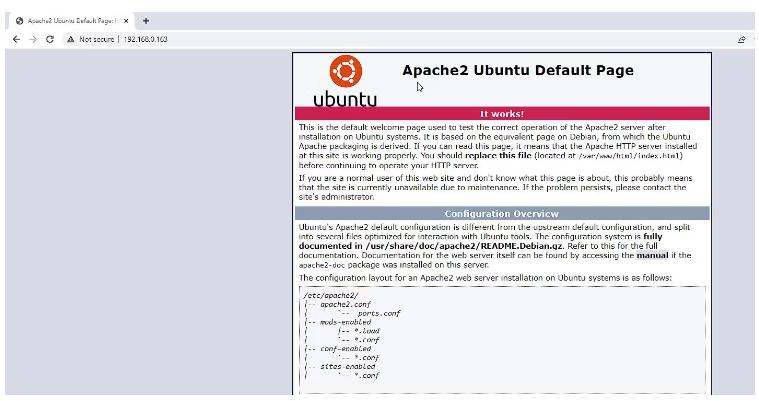Click the /var/www/html/index.html path text

click(630, 156)
